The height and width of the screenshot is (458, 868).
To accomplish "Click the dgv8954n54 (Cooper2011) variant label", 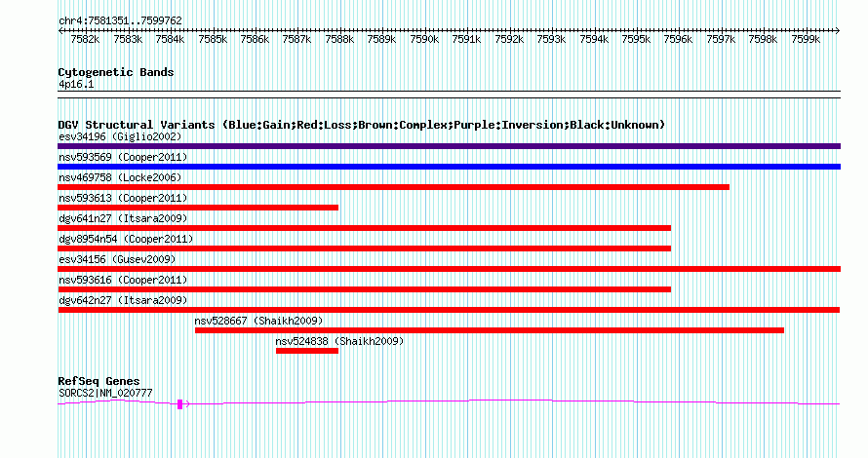I will pyautogui.click(x=126, y=239).
